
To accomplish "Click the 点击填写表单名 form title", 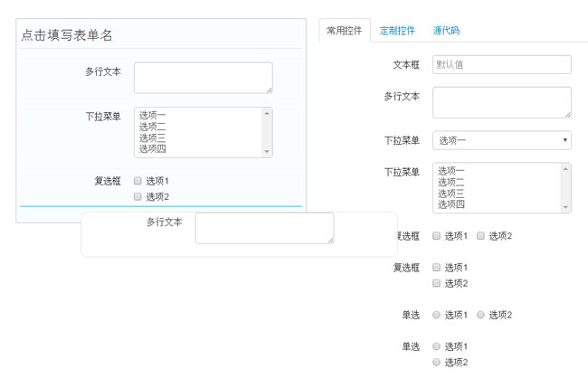I will 68,36.
